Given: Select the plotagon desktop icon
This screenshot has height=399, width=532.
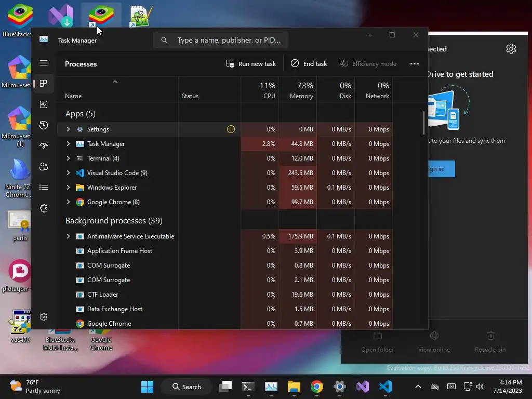Looking at the screenshot, I should 18,276.
